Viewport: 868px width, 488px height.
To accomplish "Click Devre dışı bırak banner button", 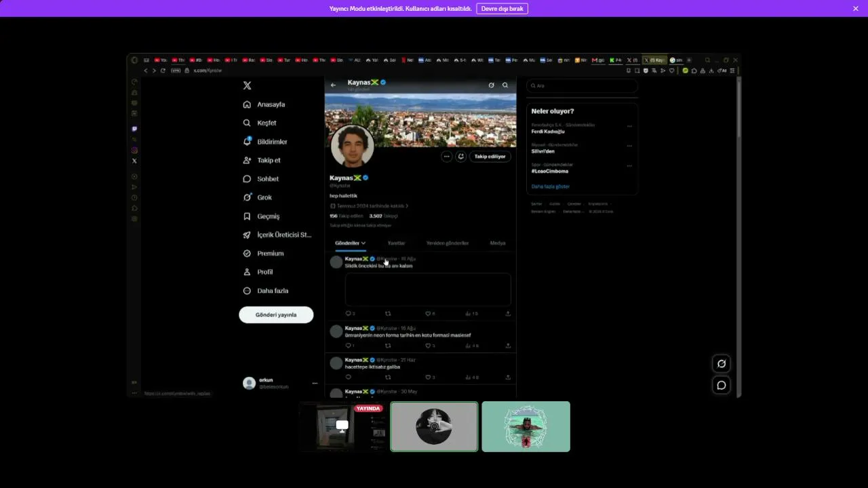I will click(502, 9).
